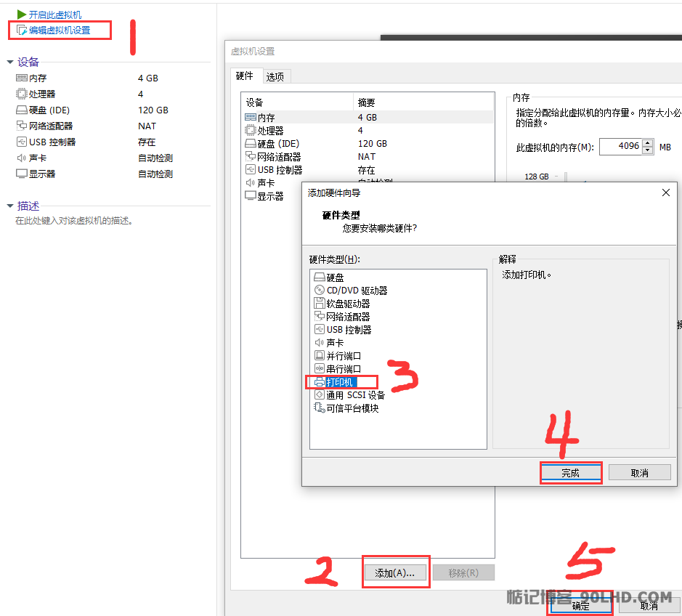The image size is (682, 616).
Task: Click NAT value in left panel
Action: point(147,126)
